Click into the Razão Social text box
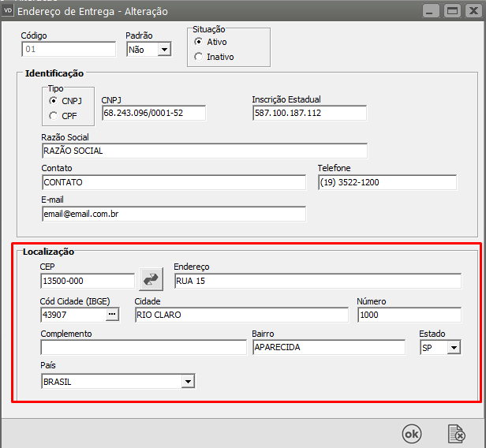This screenshot has width=486, height=448. (x=204, y=151)
